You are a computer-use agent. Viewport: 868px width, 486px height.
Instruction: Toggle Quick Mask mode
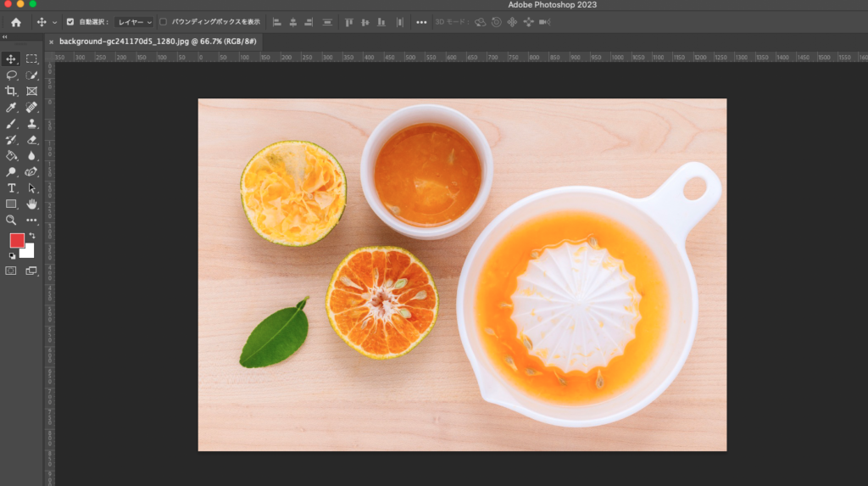(11, 271)
